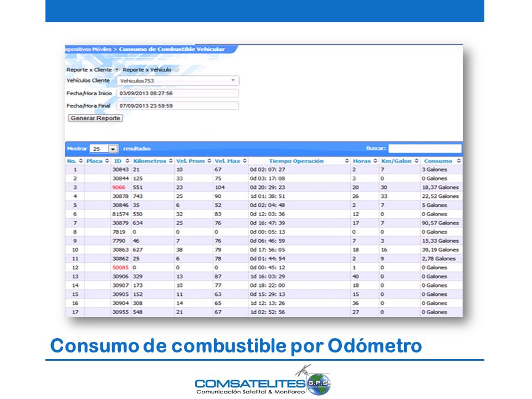Click ID 30863 in row 10
Screen dimensions: 532x399
coord(120,250)
